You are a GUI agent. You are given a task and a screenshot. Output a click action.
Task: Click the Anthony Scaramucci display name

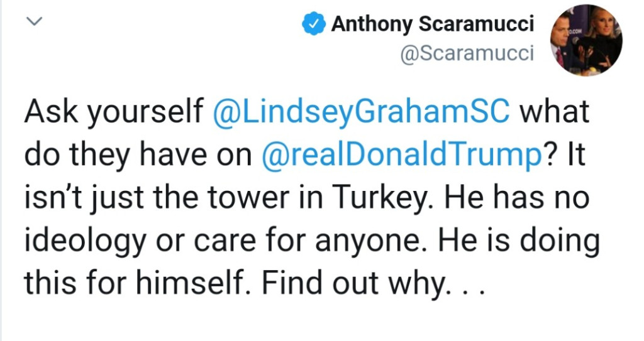[432, 25]
